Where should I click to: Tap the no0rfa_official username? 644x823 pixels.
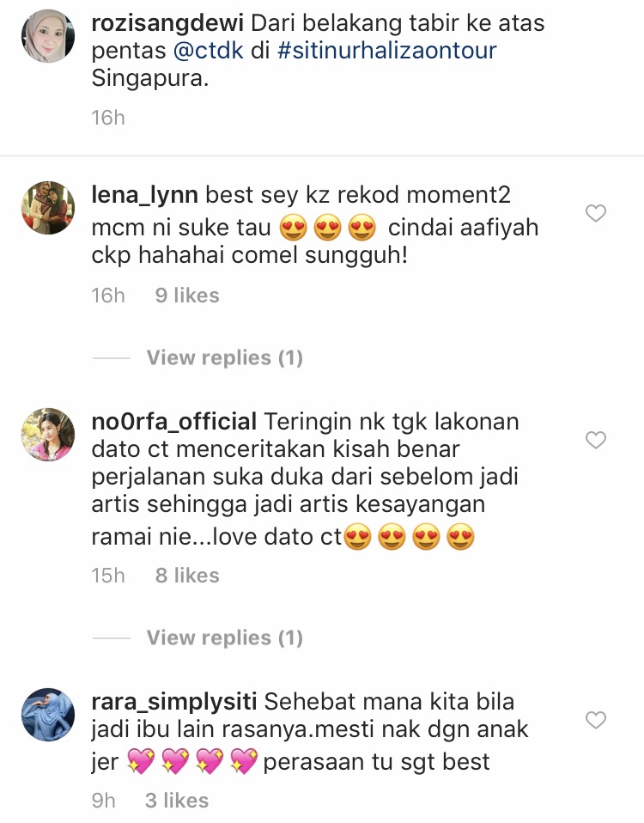(x=174, y=422)
